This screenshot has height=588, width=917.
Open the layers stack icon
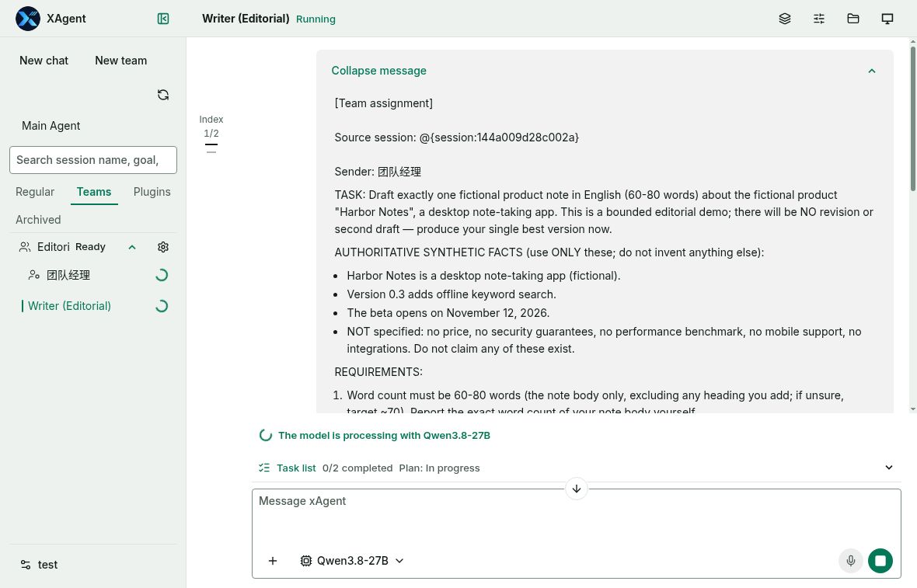click(785, 19)
